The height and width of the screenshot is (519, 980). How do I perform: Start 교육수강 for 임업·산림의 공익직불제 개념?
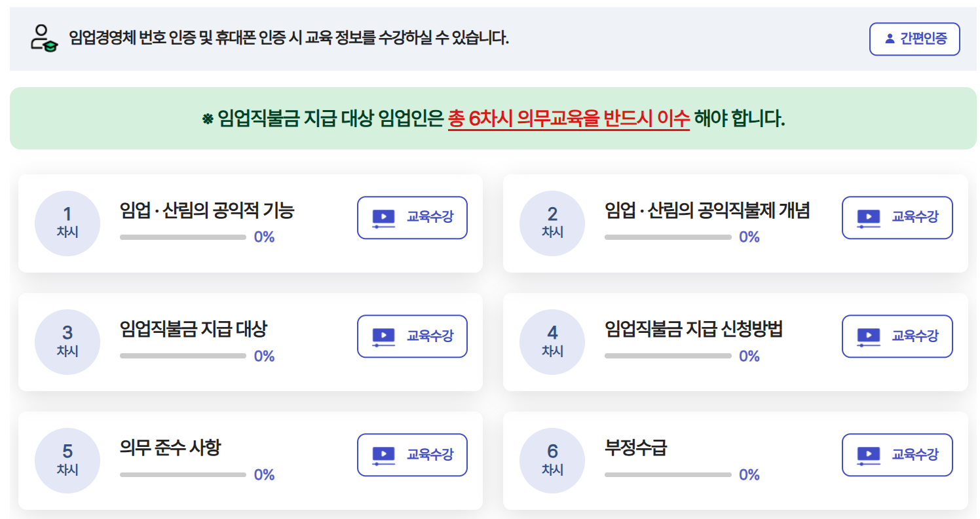[x=897, y=218]
